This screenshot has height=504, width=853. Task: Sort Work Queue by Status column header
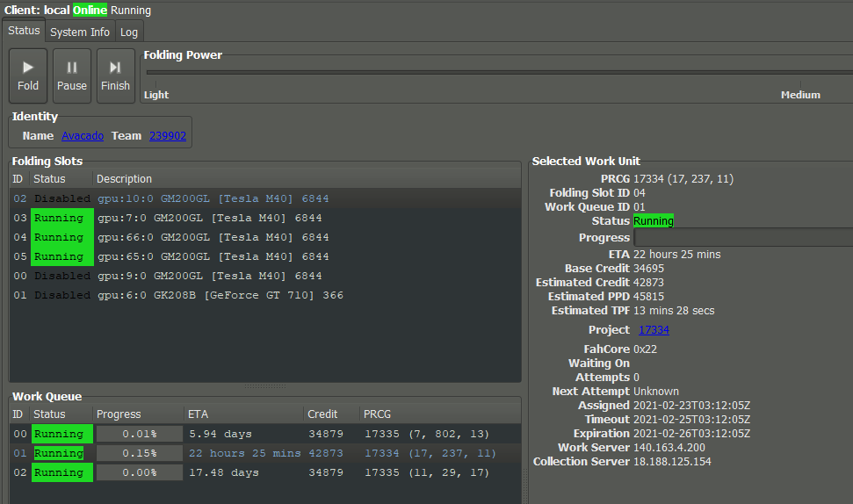[x=61, y=414]
